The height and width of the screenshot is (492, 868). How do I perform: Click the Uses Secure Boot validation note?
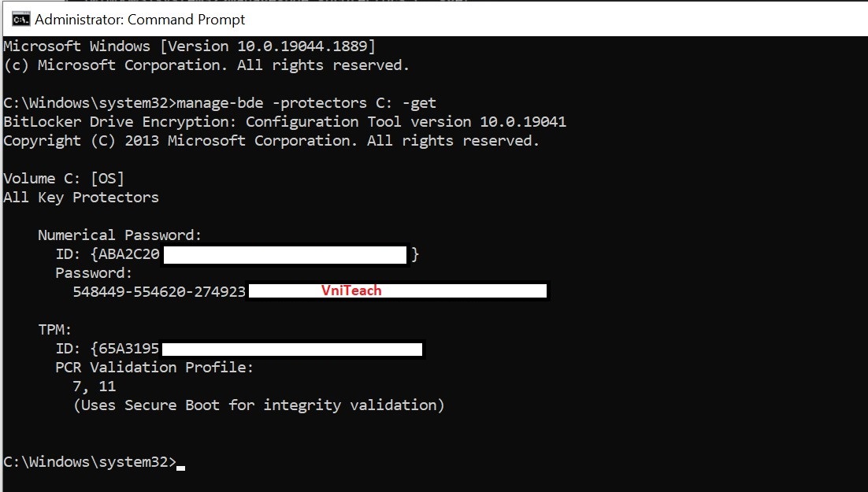(x=258, y=405)
